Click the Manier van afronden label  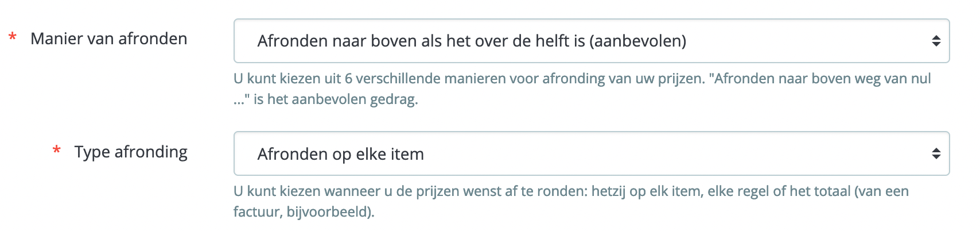point(109,38)
